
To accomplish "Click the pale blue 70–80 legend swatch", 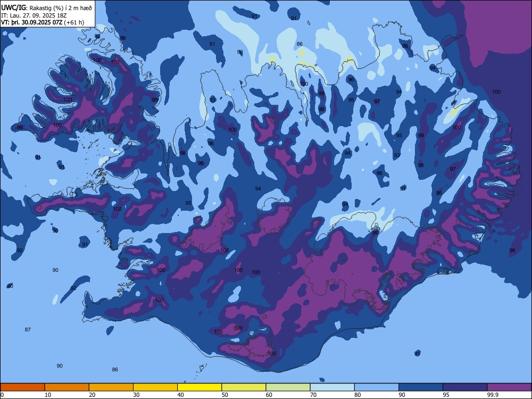I will (332, 387).
